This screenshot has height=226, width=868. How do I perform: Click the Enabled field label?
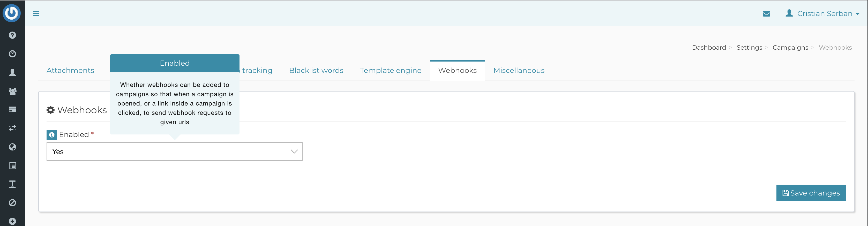(x=74, y=135)
